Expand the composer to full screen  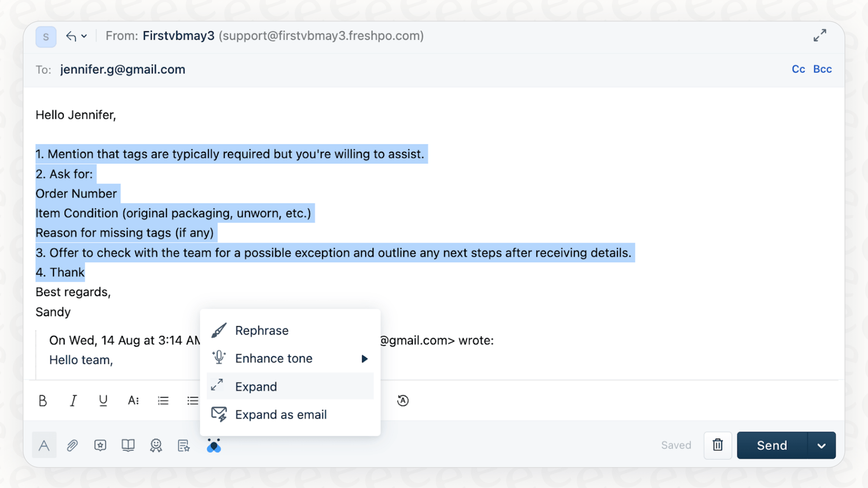(x=820, y=35)
